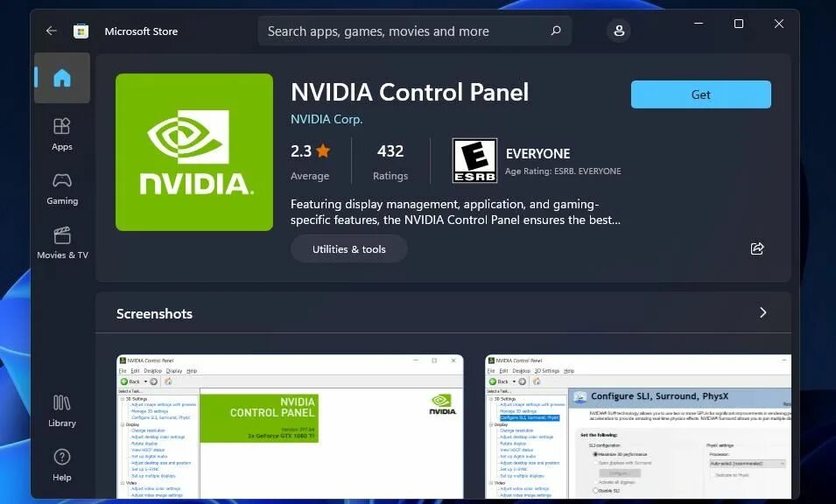Close the Microsoft Store window

[x=779, y=24]
